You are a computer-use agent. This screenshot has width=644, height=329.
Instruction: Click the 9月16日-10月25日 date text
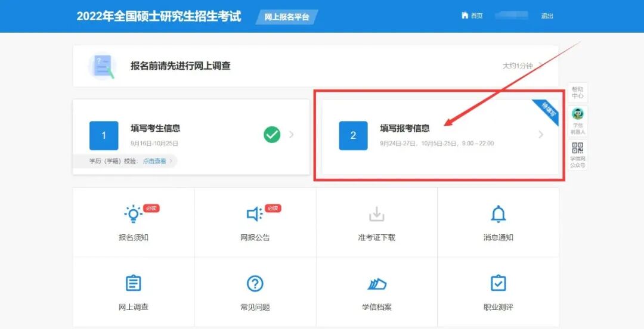tap(154, 144)
